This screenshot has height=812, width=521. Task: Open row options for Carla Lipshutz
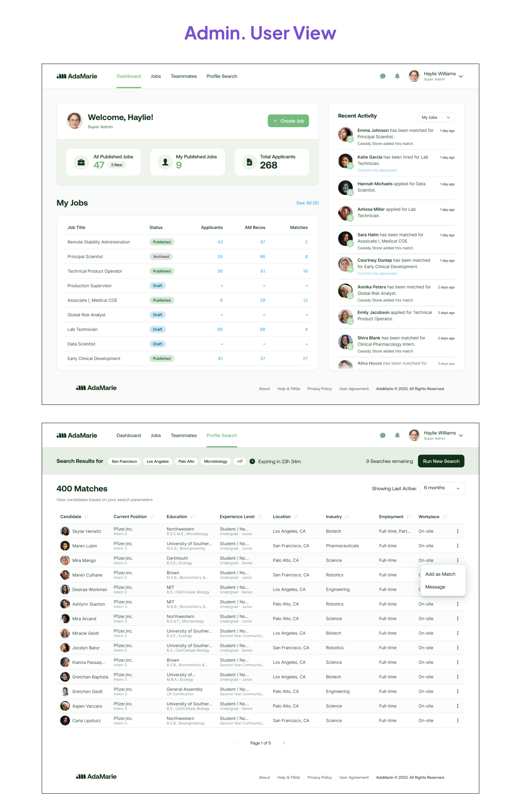[457, 721]
